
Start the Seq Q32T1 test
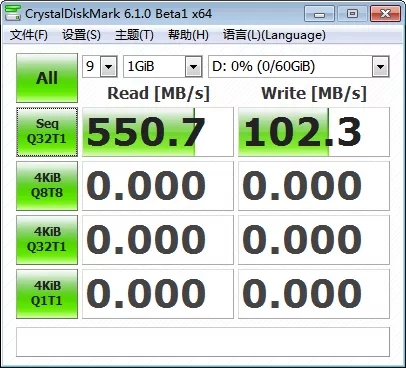click(47, 132)
